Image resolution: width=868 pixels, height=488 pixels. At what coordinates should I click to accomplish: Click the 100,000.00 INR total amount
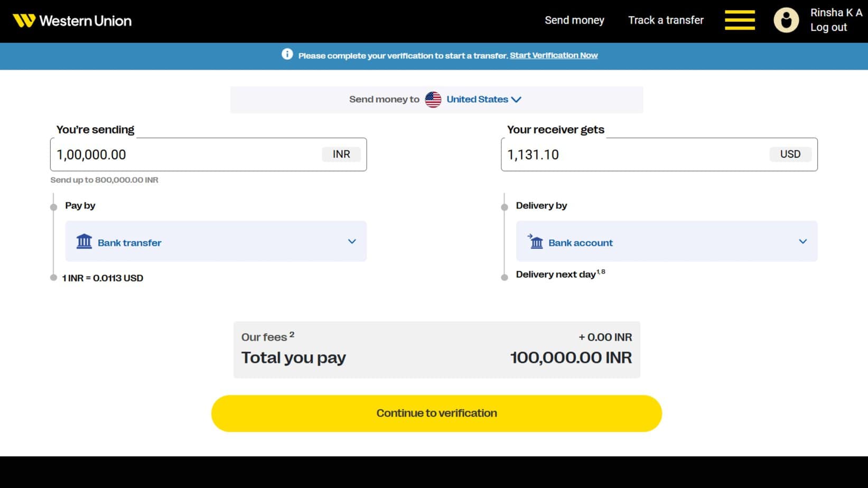pos(571,358)
